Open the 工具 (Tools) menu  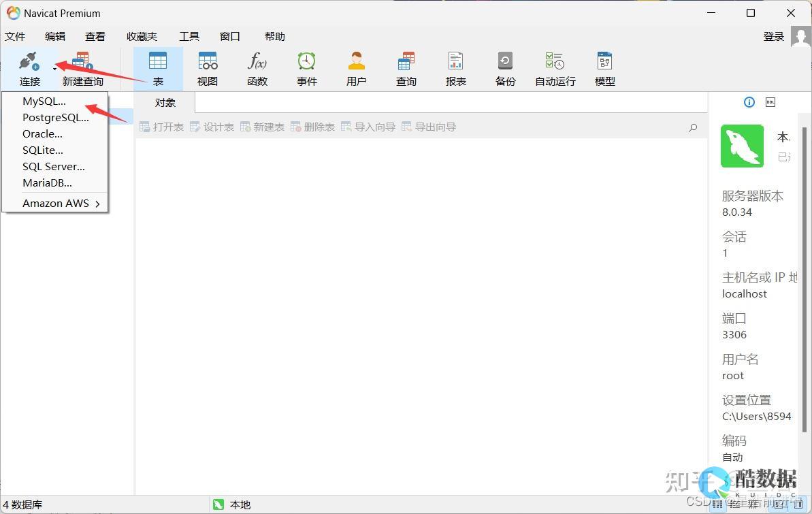click(189, 36)
